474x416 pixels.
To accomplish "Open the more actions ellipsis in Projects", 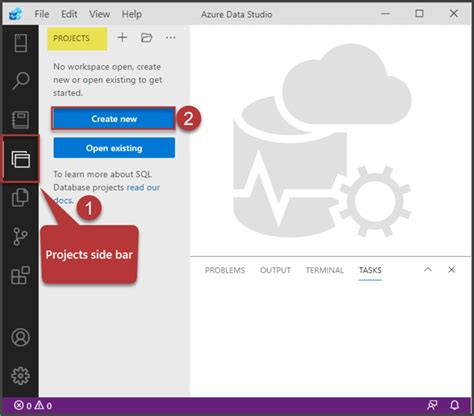I will click(x=171, y=38).
